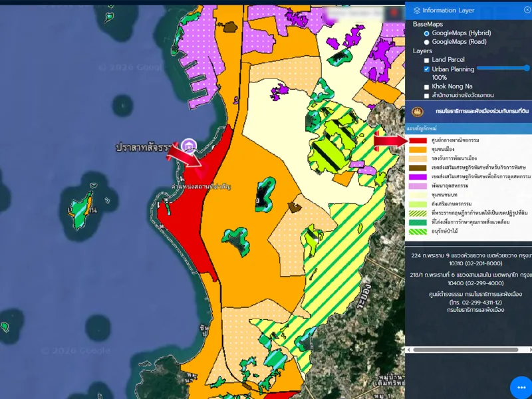Screen dimensions: 532x399
Task: Click the purple industrial zone legend swatch
Action: point(418,177)
